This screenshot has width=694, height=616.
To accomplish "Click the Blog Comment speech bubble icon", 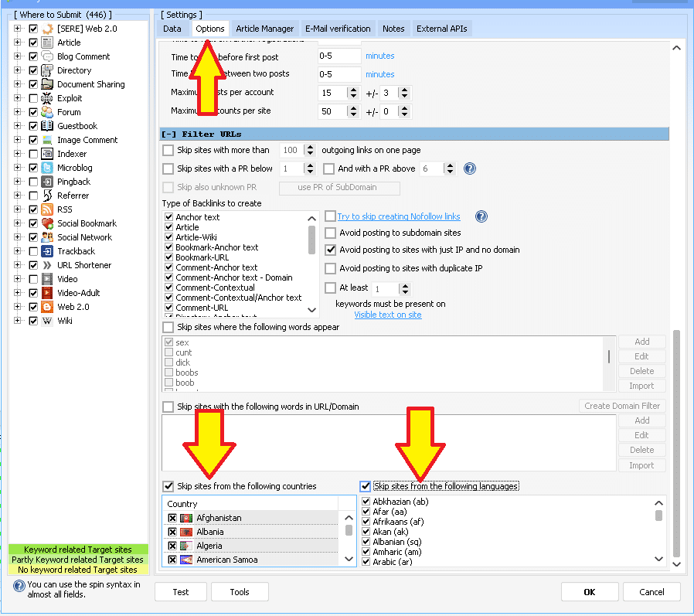I will (x=47, y=56).
